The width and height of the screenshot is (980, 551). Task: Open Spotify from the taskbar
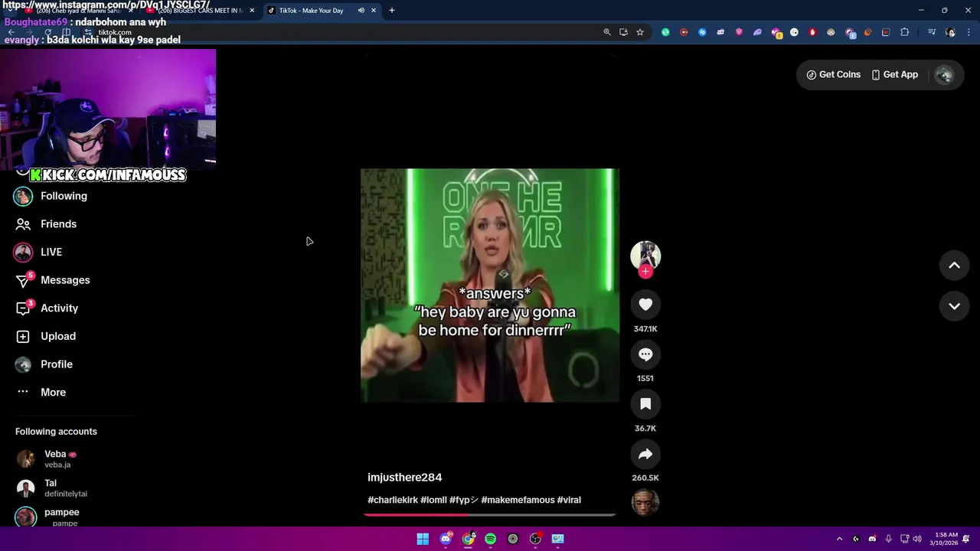click(490, 539)
